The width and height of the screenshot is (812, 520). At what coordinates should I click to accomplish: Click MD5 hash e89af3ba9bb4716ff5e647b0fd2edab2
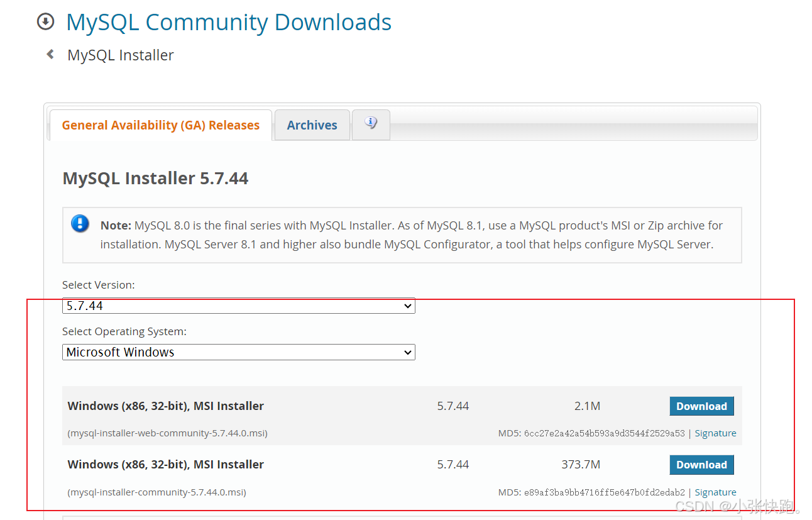[604, 492]
